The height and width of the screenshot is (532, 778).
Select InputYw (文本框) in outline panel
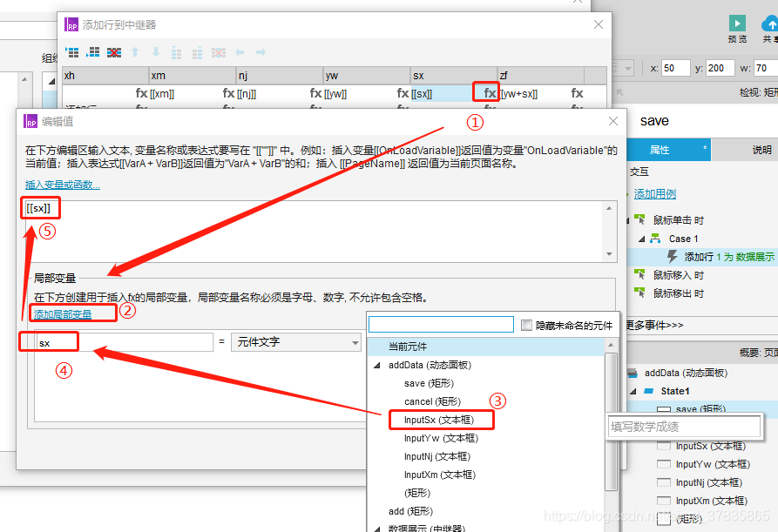pyautogui.click(x=713, y=464)
